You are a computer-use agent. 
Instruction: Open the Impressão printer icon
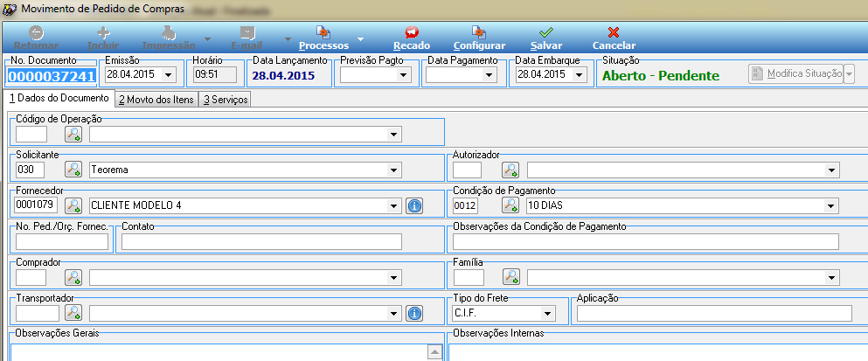point(169,32)
